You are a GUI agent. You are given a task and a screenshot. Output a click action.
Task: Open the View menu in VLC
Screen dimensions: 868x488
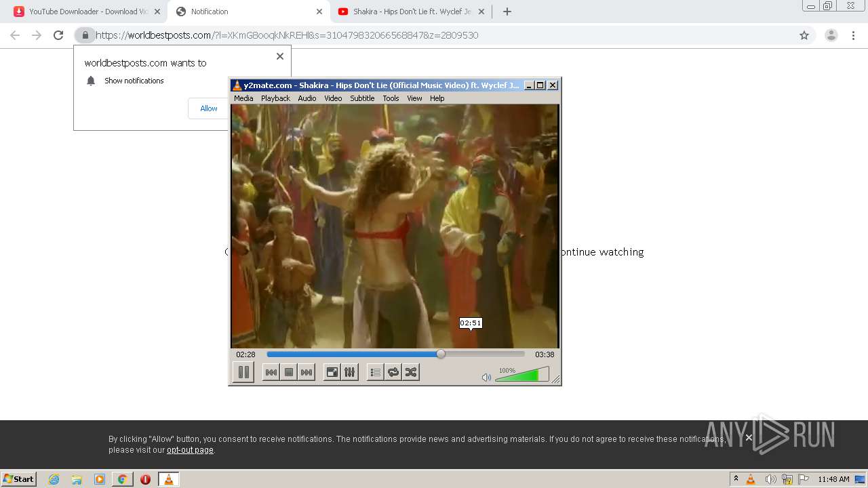tap(414, 98)
